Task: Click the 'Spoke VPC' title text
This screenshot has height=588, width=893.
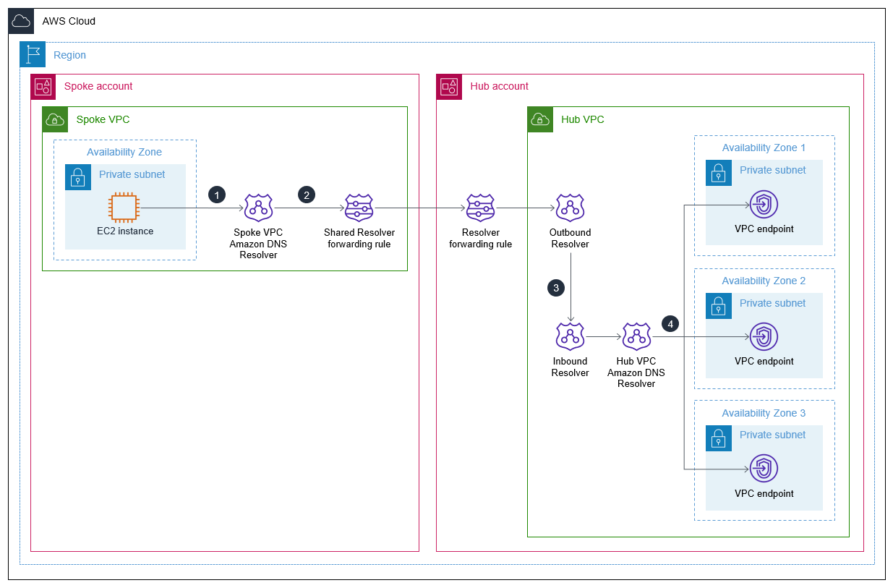Action: click(103, 119)
